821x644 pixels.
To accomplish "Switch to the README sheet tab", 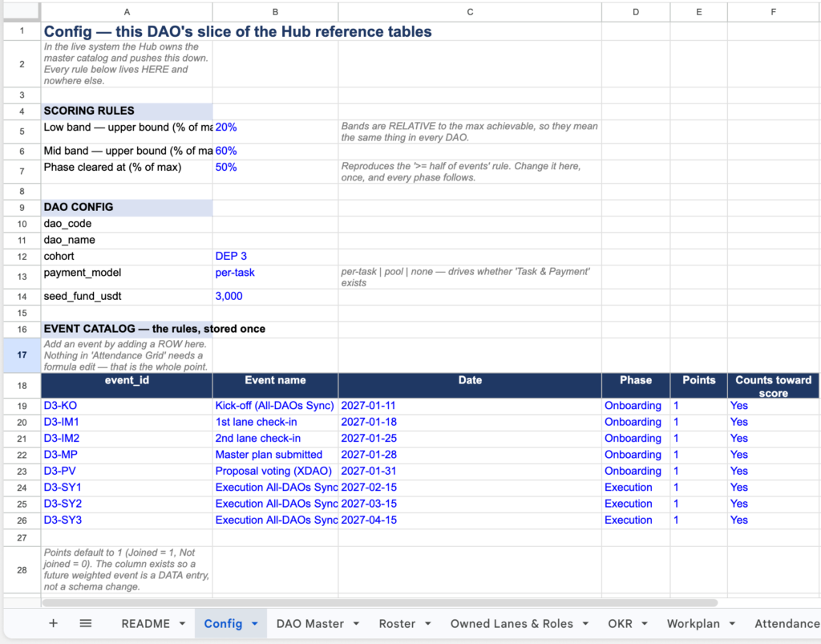I will click(x=146, y=624).
